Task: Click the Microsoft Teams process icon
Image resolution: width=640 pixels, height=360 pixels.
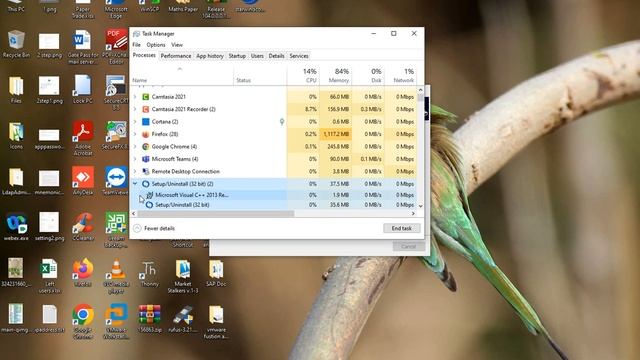Action: (x=145, y=159)
